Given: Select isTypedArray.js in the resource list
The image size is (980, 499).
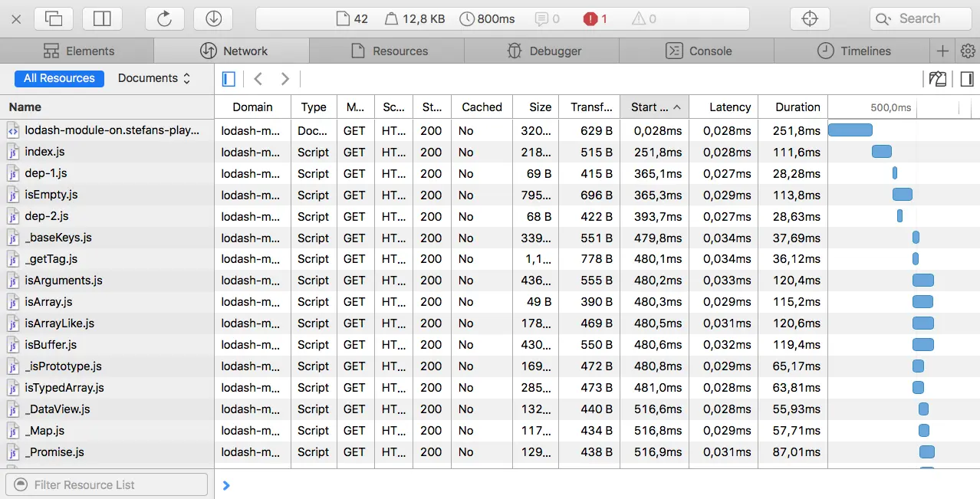Looking at the screenshot, I should coord(107,388).
